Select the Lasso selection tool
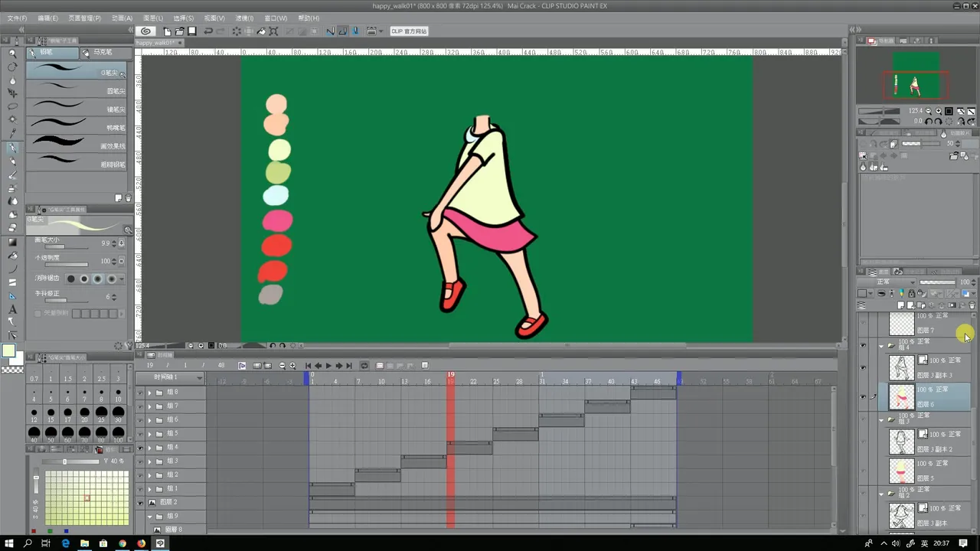The image size is (980, 551). 12,106
